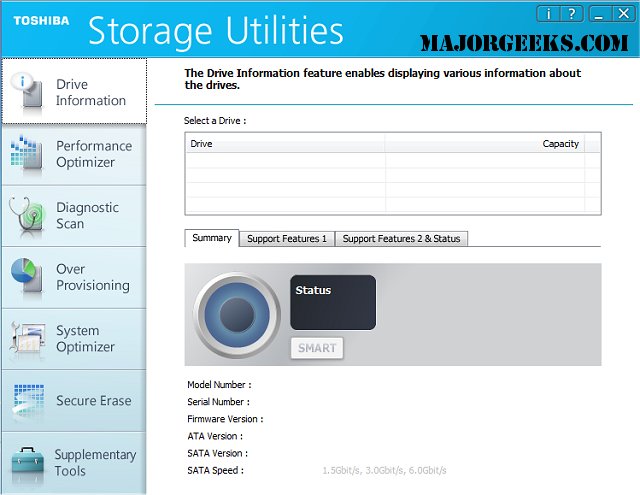Click the Drive Information info-drive icon
The image size is (640, 495).
point(27,91)
